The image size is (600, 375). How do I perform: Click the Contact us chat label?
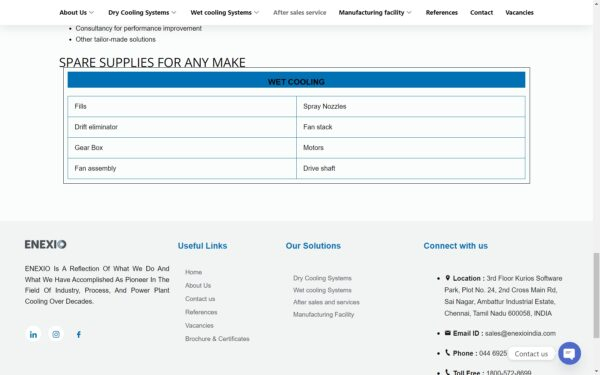pyautogui.click(x=531, y=354)
